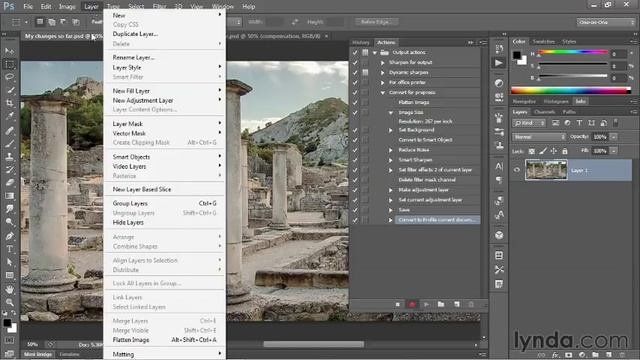The image size is (640, 360).
Task: Stop recording in Actions panel
Action: (x=398, y=304)
